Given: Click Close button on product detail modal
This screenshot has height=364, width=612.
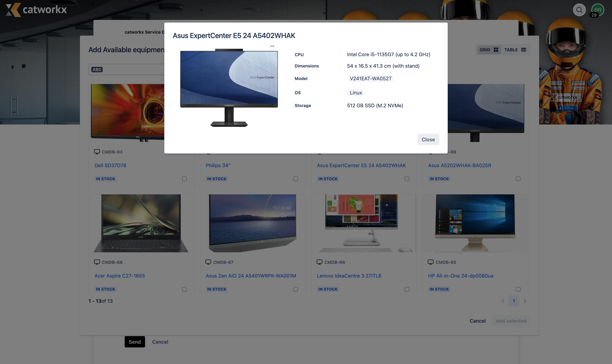Looking at the screenshot, I should pyautogui.click(x=428, y=139).
